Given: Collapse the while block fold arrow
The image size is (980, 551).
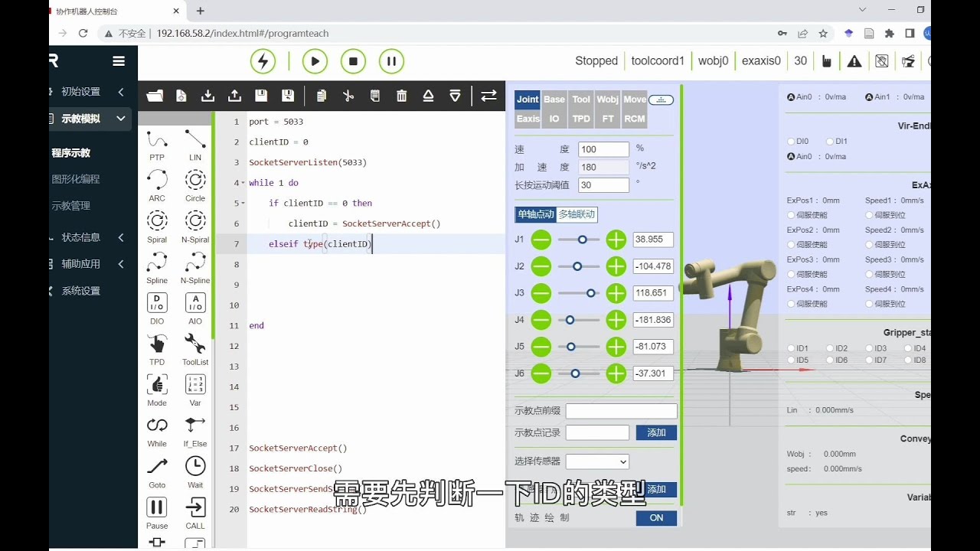Looking at the screenshot, I should 243,183.
